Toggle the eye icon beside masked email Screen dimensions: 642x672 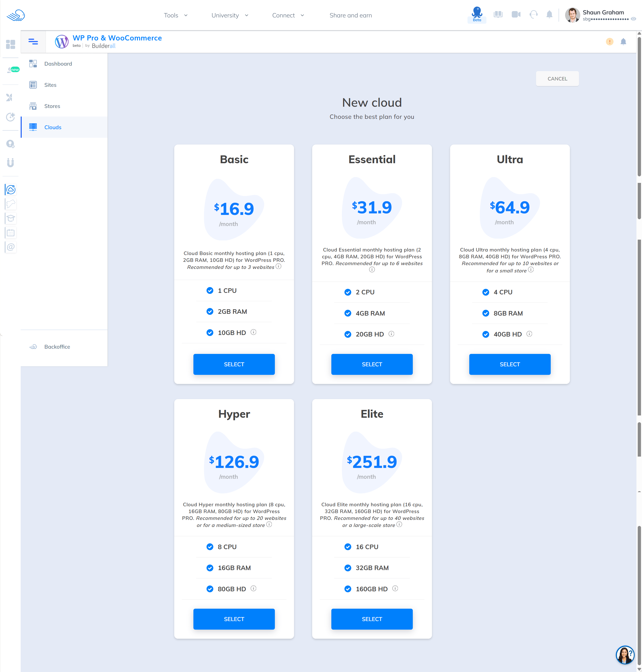point(633,19)
